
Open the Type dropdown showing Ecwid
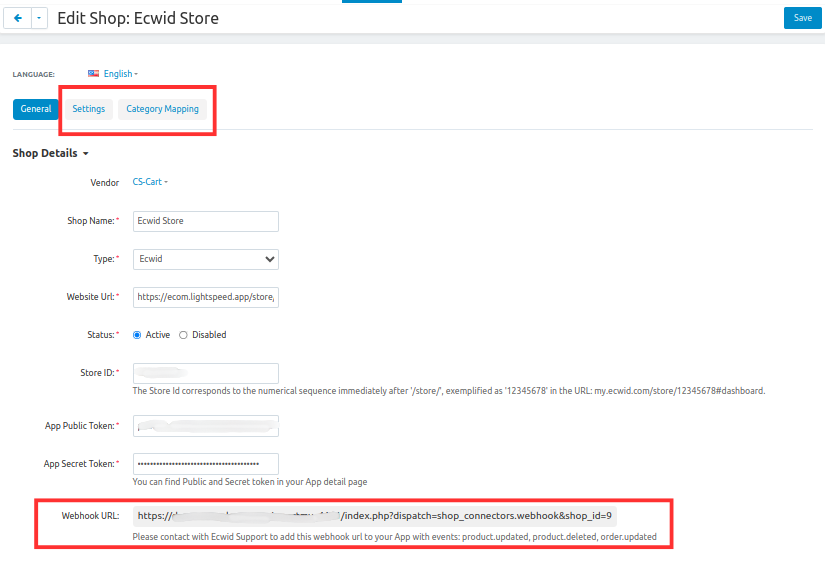(206, 259)
